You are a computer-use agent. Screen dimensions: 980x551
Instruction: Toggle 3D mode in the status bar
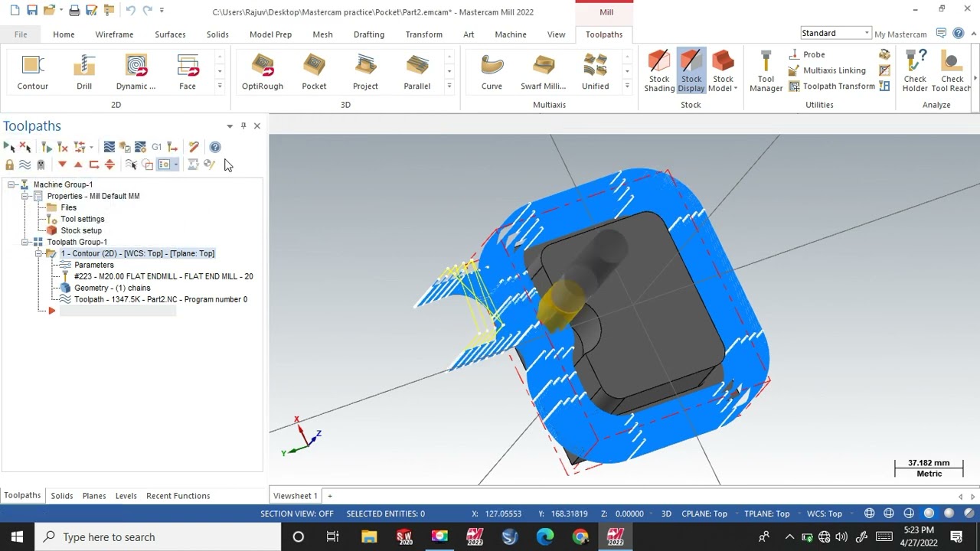[x=666, y=514]
